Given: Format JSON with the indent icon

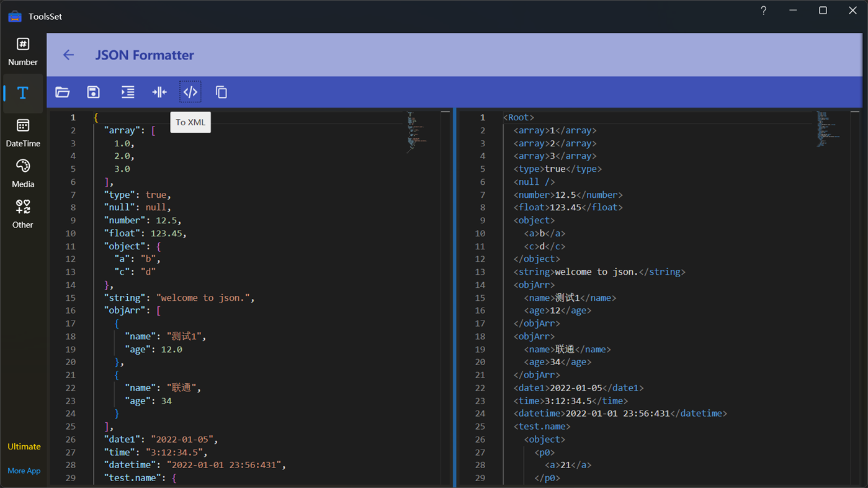Looking at the screenshot, I should click(x=128, y=92).
